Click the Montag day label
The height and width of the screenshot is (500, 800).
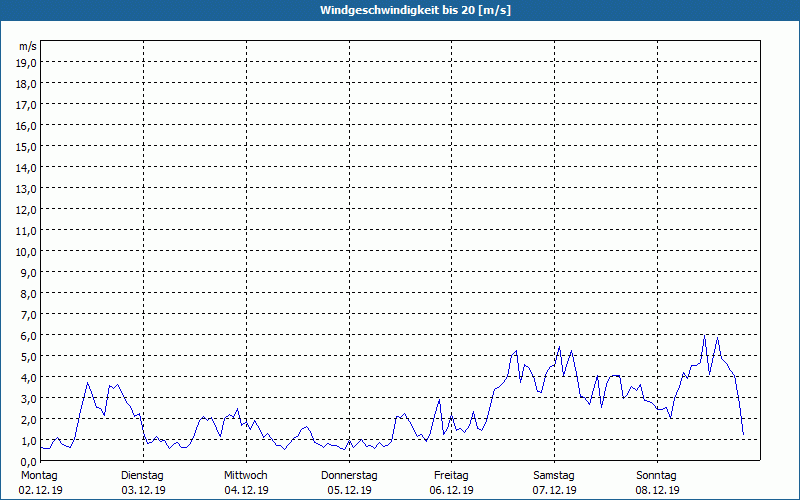click(39, 476)
